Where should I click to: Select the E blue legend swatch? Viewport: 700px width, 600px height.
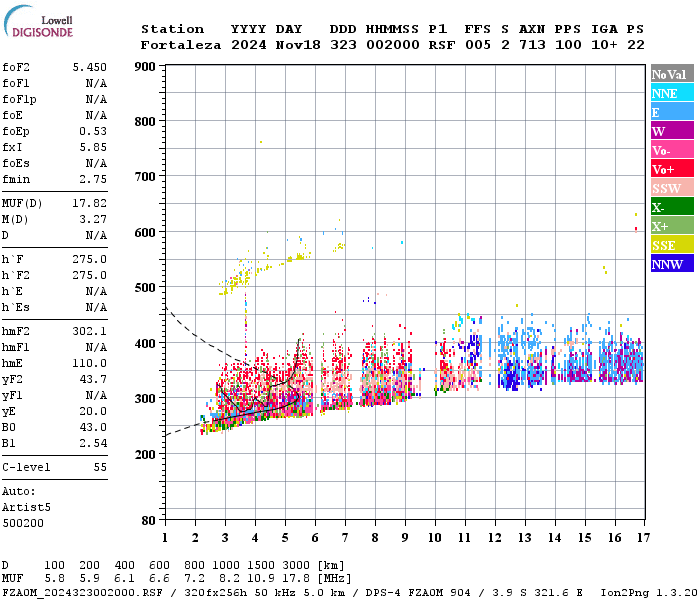click(672, 112)
